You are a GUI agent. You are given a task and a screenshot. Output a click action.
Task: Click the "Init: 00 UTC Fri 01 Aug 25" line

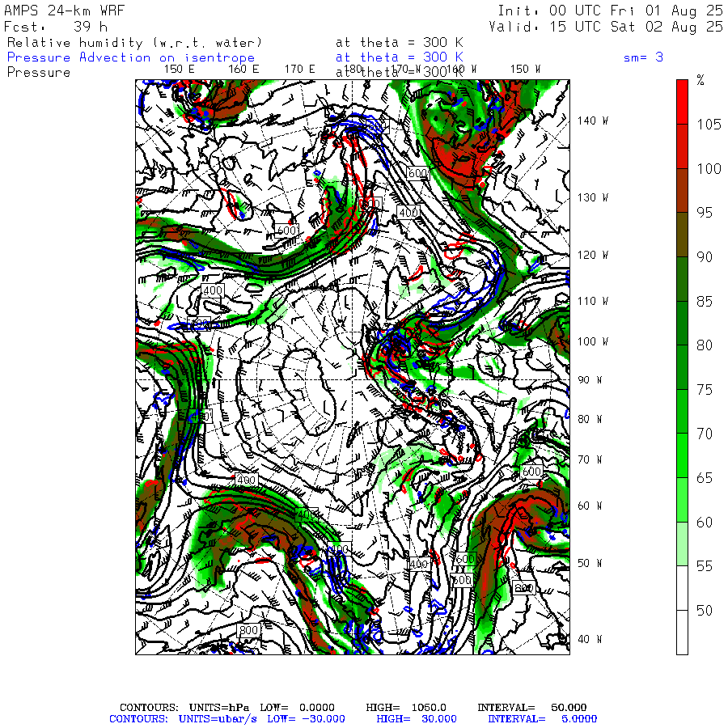[x=610, y=11]
